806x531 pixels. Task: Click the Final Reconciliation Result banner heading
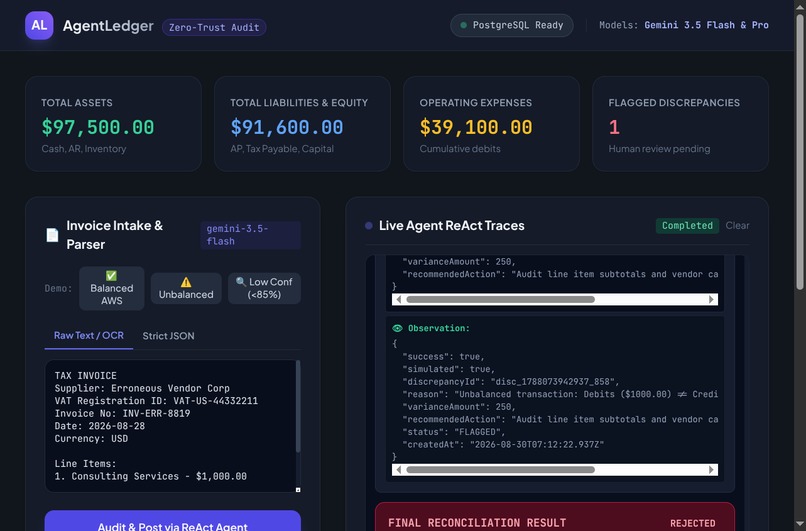477,523
